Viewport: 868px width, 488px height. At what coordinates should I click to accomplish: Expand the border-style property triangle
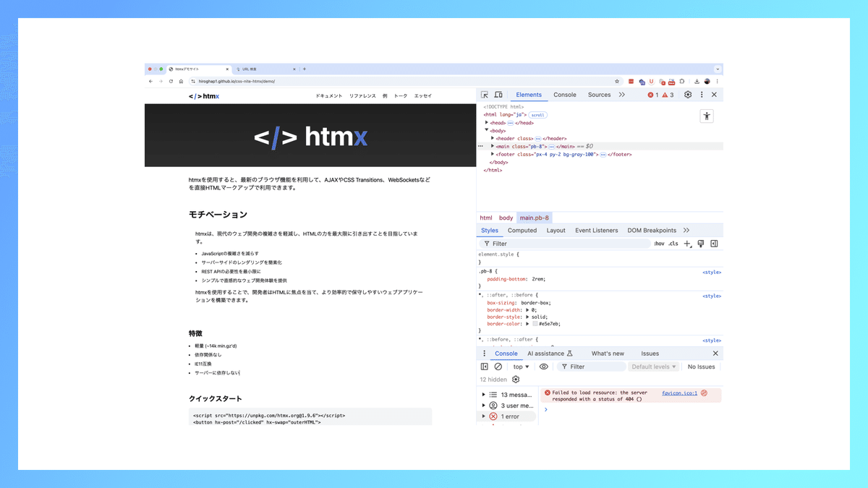[528, 317]
